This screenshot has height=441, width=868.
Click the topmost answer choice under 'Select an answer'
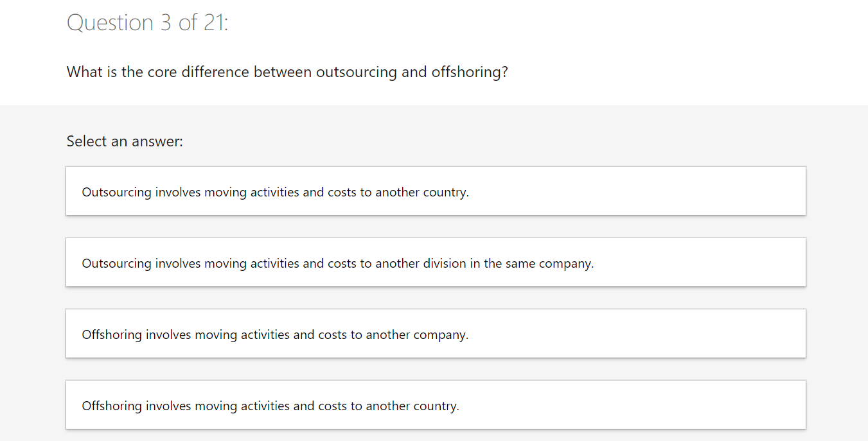pos(436,191)
